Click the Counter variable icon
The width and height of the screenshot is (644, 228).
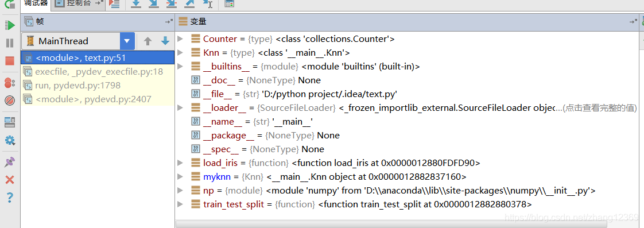[x=196, y=39]
